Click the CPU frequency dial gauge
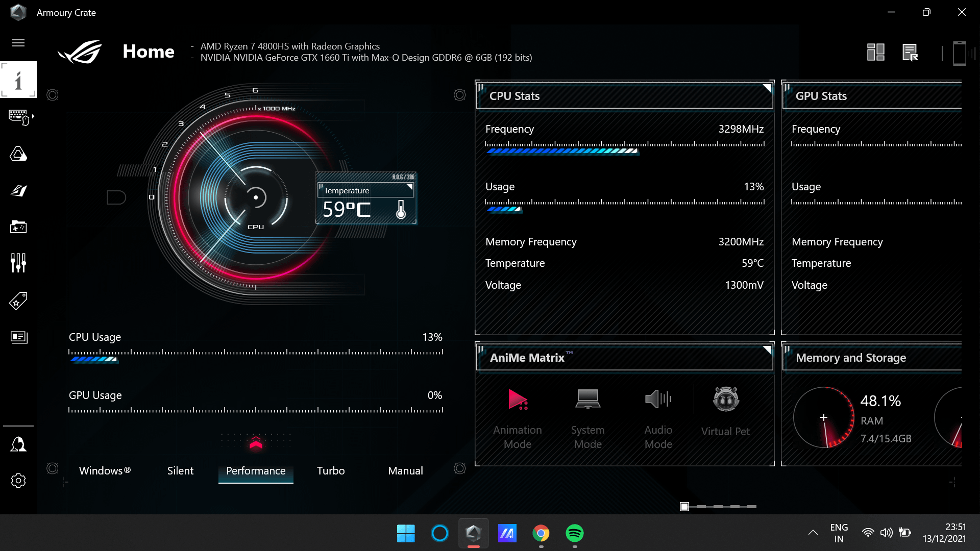 click(255, 197)
